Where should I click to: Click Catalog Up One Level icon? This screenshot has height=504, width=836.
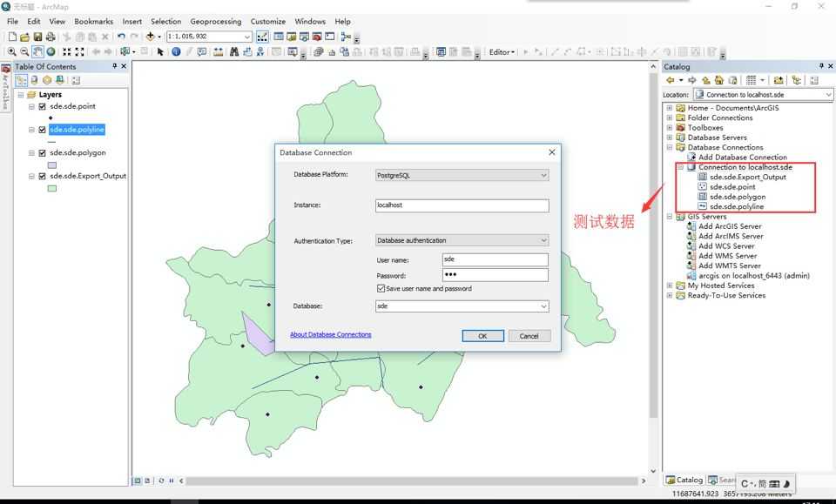(x=706, y=80)
